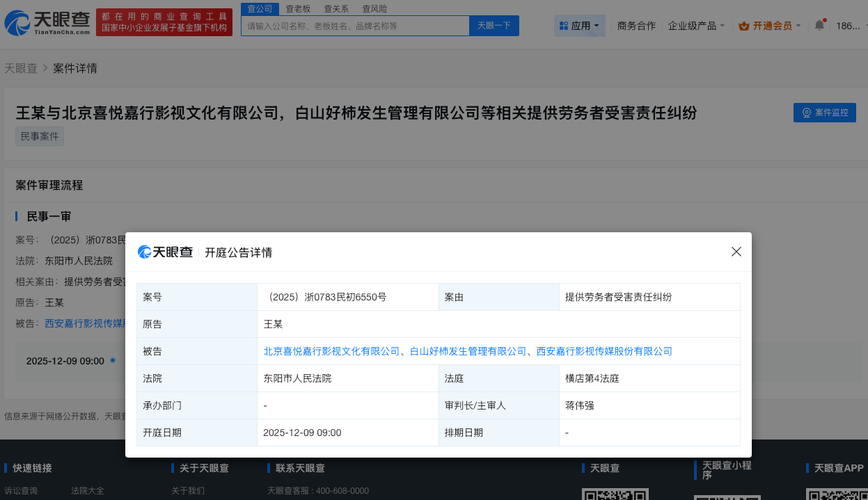The width and height of the screenshot is (868, 500).
Task: Click the 天眼查小程序 QR code
Action: (727, 497)
